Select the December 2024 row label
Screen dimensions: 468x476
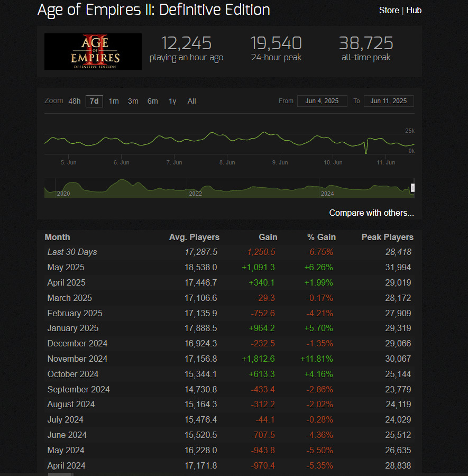77,343
